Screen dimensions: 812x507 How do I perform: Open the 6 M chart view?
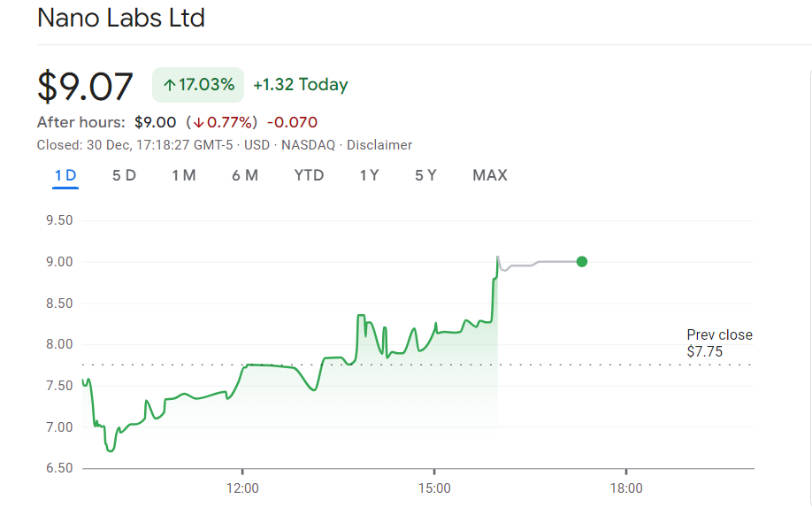(245, 175)
